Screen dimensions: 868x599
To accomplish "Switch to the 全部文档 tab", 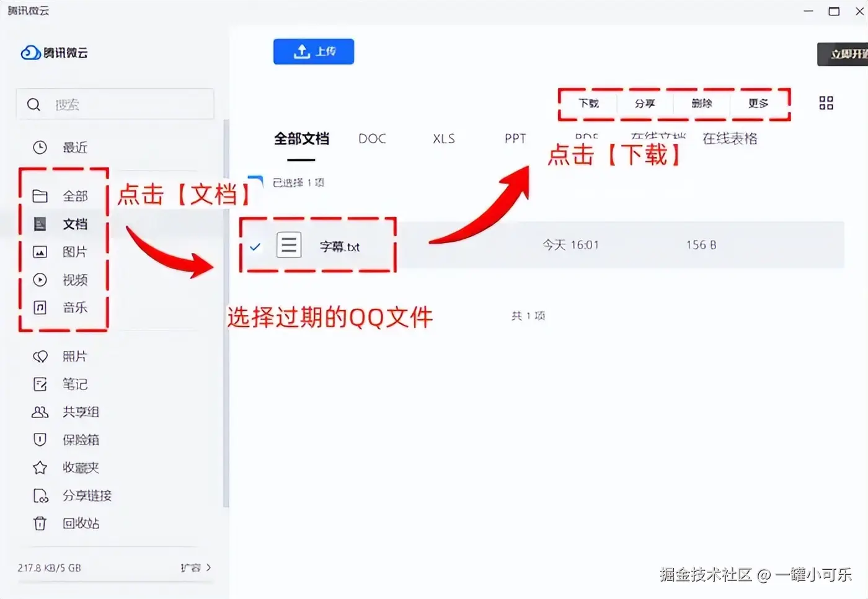I will (302, 139).
